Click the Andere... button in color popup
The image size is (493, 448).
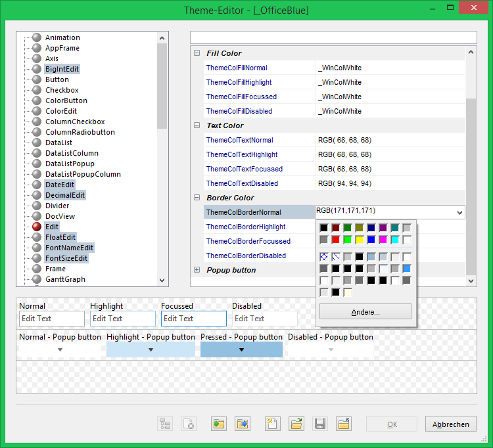coord(365,311)
